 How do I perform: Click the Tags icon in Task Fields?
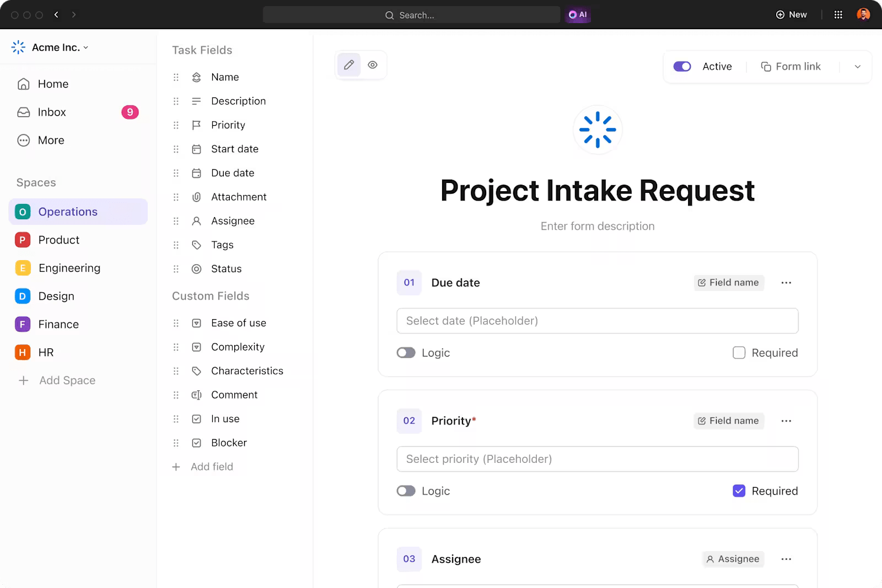point(196,245)
